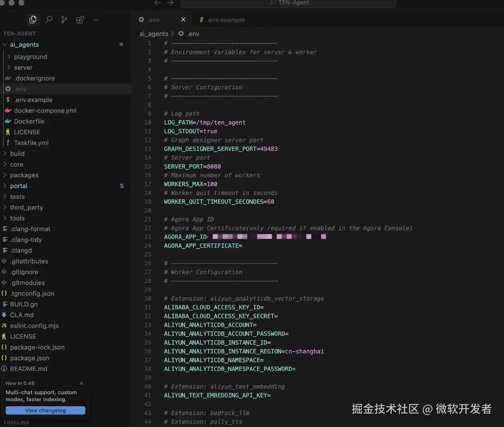This screenshot has width=504, height=427.
Task: Open the .gitignore file
Action: click(x=65, y=272)
